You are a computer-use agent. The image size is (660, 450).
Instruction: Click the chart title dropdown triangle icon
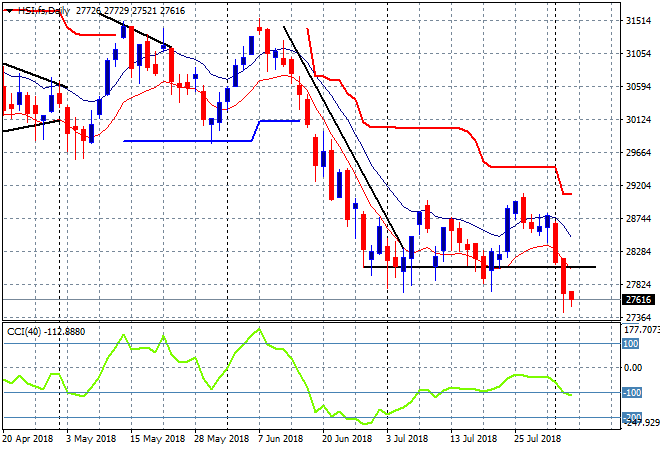pyautogui.click(x=9, y=11)
